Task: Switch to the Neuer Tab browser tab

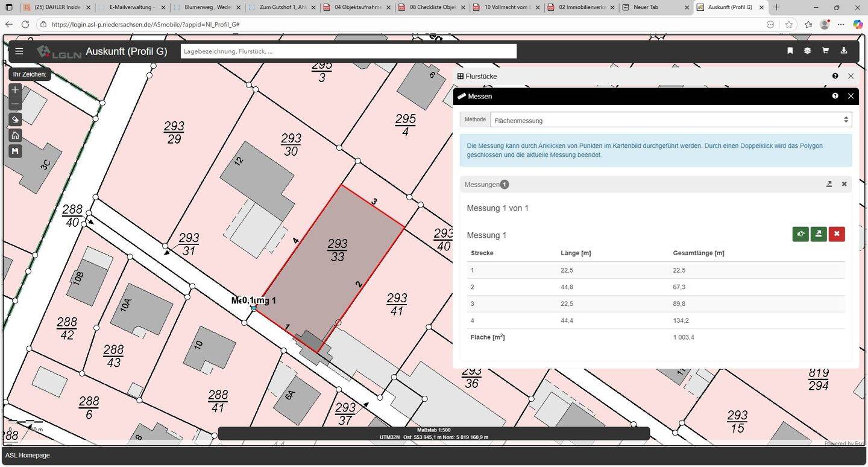Action: pyautogui.click(x=653, y=7)
